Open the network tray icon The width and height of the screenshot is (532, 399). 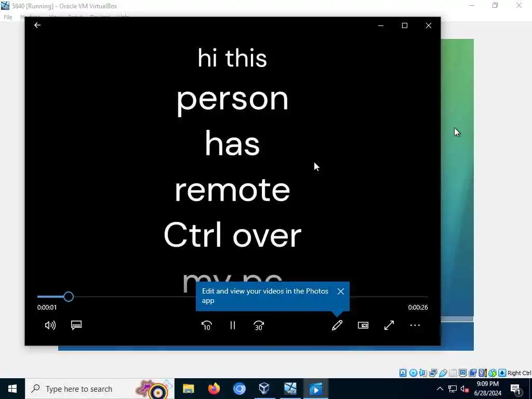coord(453,389)
